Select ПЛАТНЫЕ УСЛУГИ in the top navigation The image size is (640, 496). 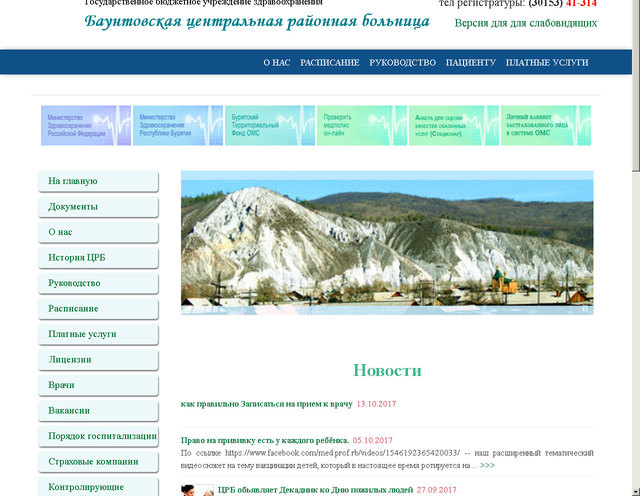pos(547,62)
